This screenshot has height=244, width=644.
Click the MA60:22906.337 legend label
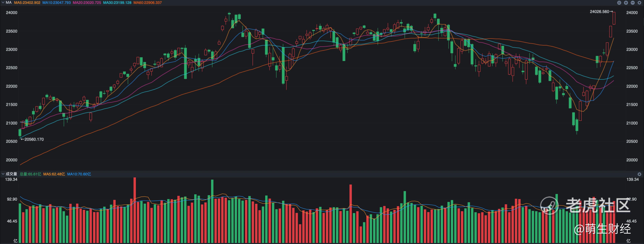pyautogui.click(x=148, y=3)
